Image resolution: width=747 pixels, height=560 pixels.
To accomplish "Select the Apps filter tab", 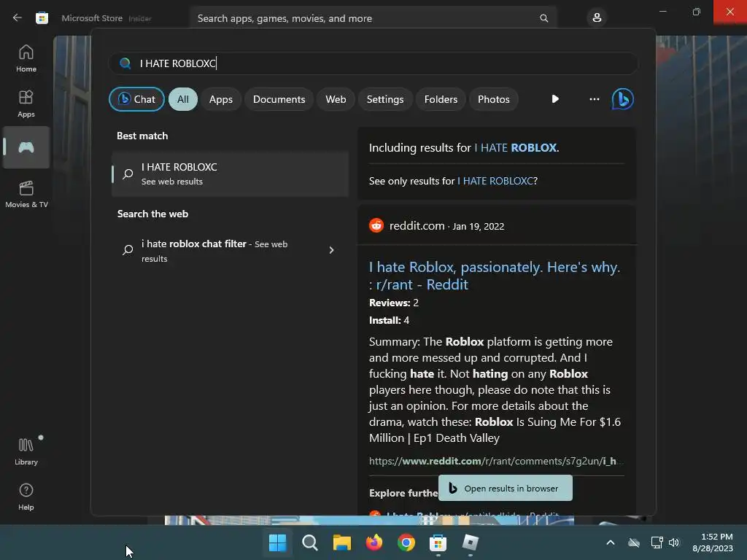I will [220, 99].
